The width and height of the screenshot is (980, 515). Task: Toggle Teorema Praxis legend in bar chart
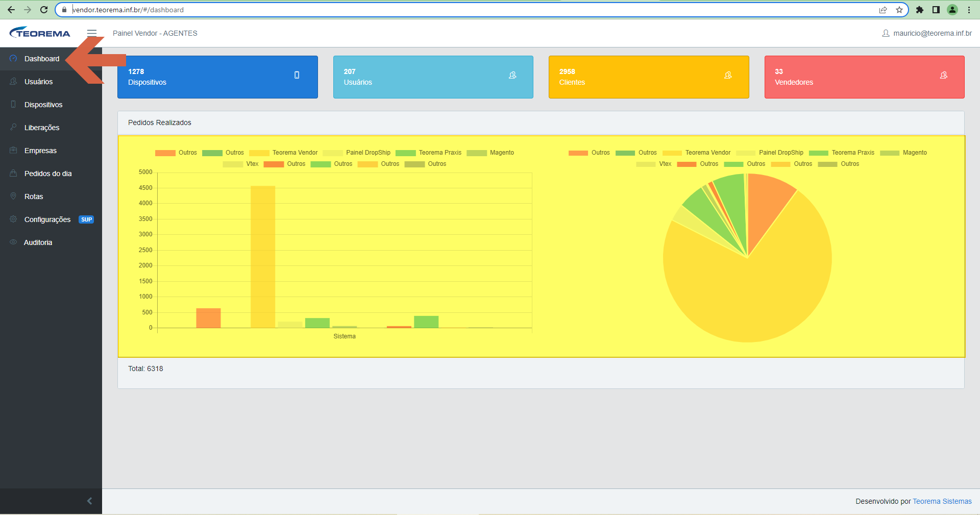429,153
